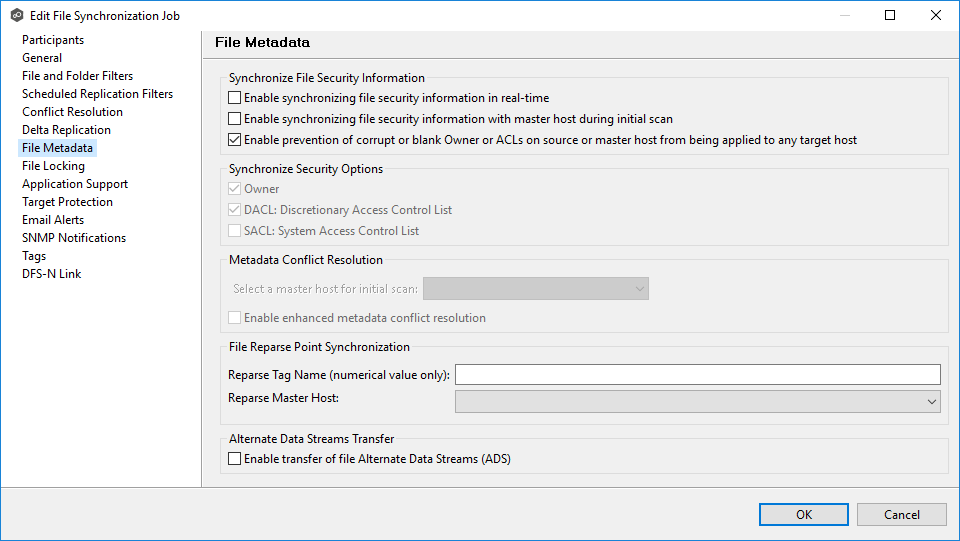Toggle the Owner checkbox
Image resolution: width=960 pixels, height=541 pixels.
coord(234,188)
